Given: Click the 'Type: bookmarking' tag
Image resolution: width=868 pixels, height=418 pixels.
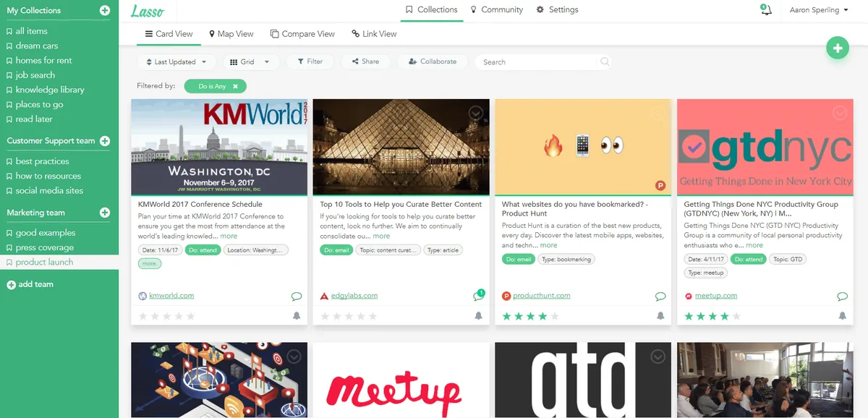Looking at the screenshot, I should (566, 259).
